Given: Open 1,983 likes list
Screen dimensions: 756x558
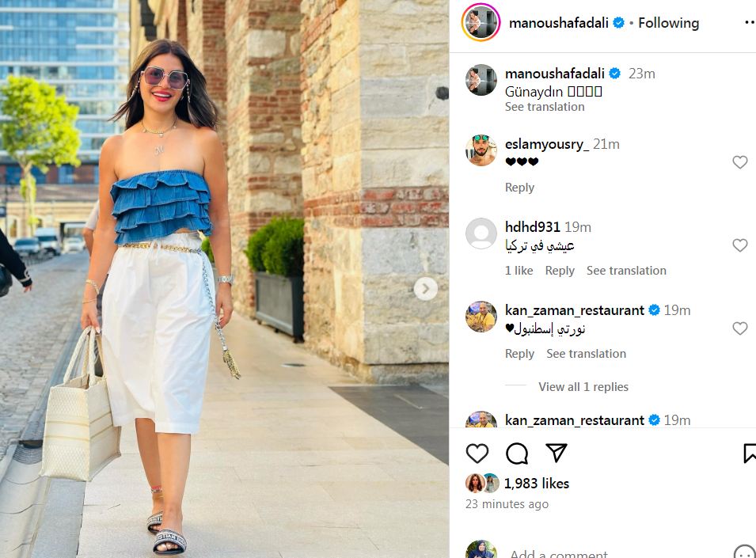Looking at the screenshot, I should [x=536, y=484].
